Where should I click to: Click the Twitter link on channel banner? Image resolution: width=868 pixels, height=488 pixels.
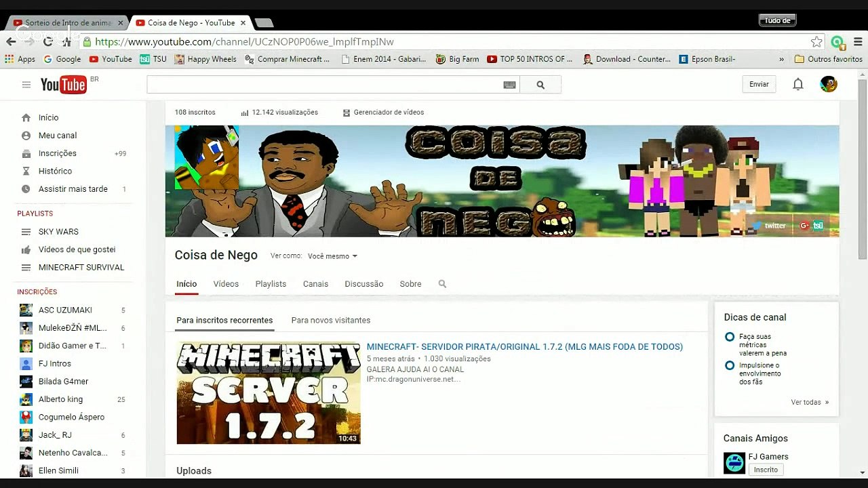pyautogui.click(x=769, y=226)
